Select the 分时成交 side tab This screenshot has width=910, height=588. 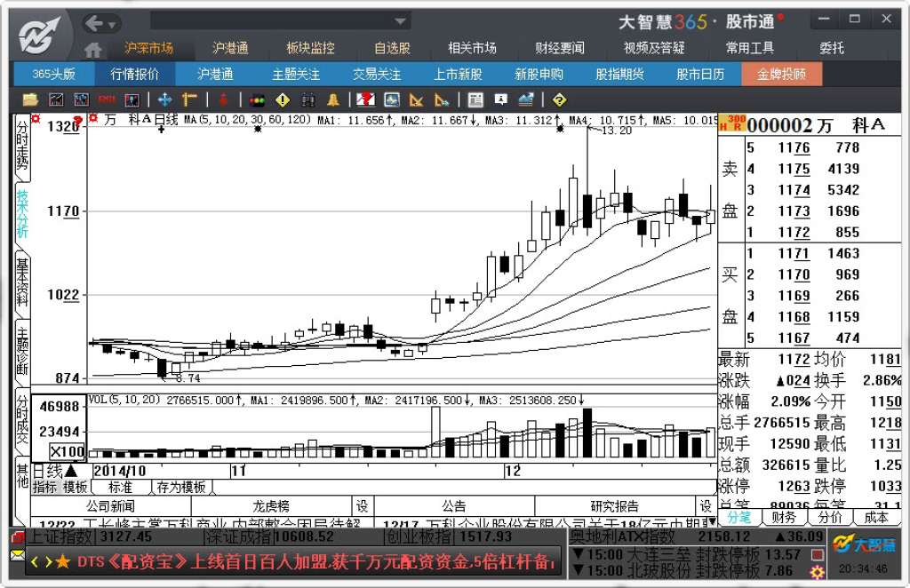point(22,420)
